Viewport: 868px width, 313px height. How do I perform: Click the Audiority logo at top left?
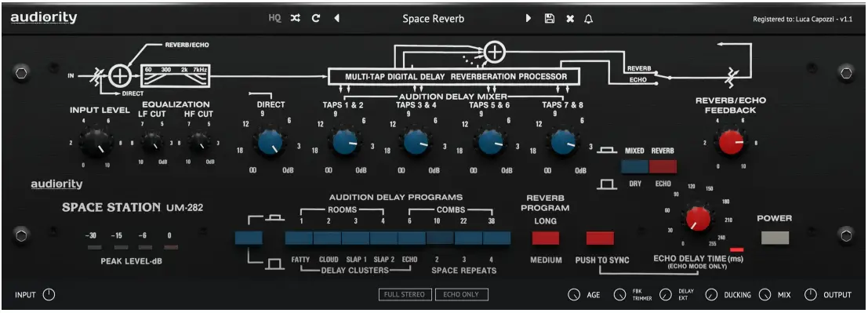[x=44, y=18]
